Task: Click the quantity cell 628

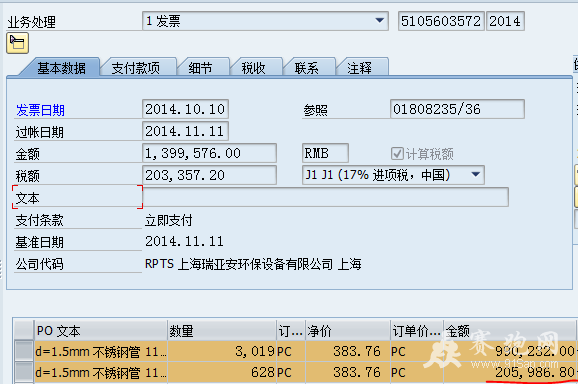Action: [222, 372]
